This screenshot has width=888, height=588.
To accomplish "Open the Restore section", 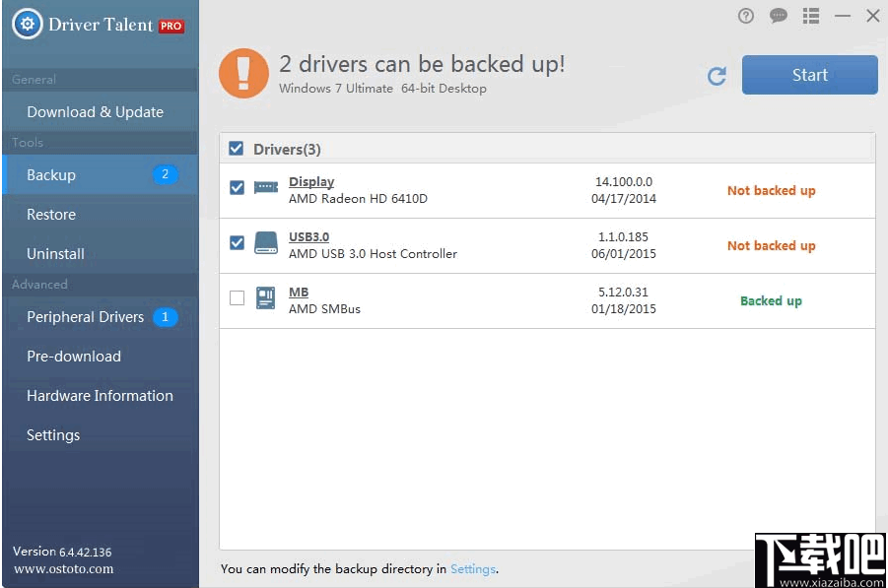I will click(50, 214).
